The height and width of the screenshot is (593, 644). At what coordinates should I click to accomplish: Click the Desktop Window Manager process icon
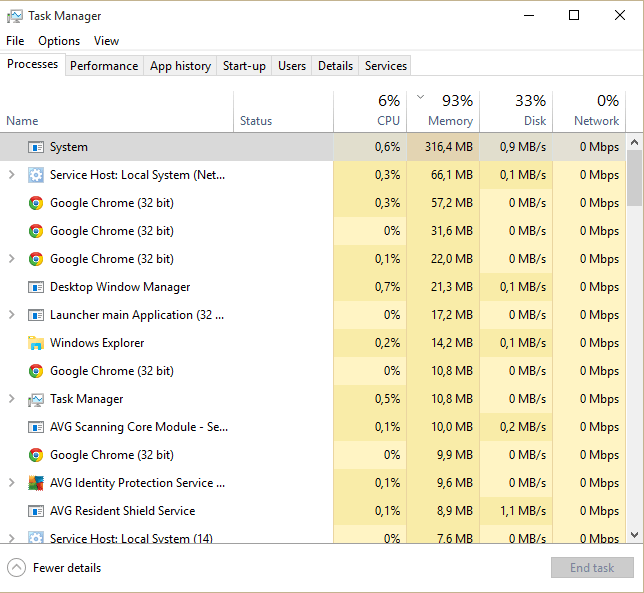click(36, 287)
